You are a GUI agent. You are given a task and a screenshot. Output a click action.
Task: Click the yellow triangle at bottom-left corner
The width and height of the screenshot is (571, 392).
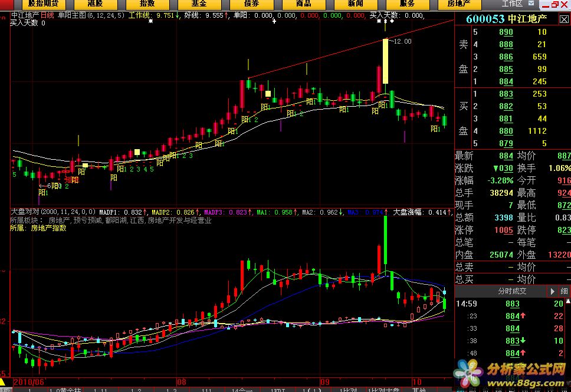[2, 382]
